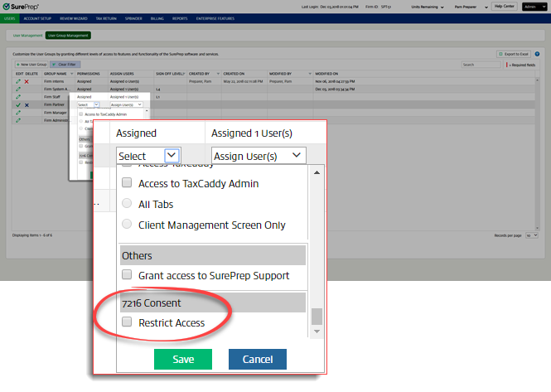Image resolution: width=551 pixels, height=392 pixels.
Task: Select Client Management Screen Only option
Action: tap(128, 225)
